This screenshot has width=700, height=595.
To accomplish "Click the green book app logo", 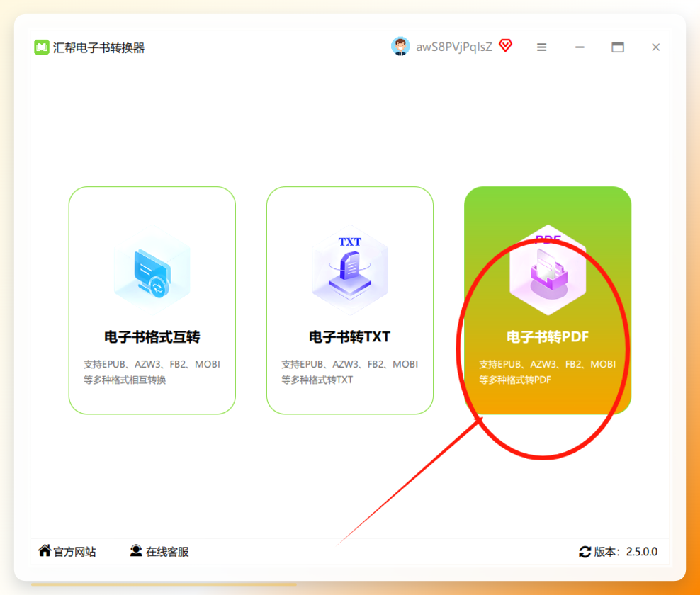I will [42, 47].
